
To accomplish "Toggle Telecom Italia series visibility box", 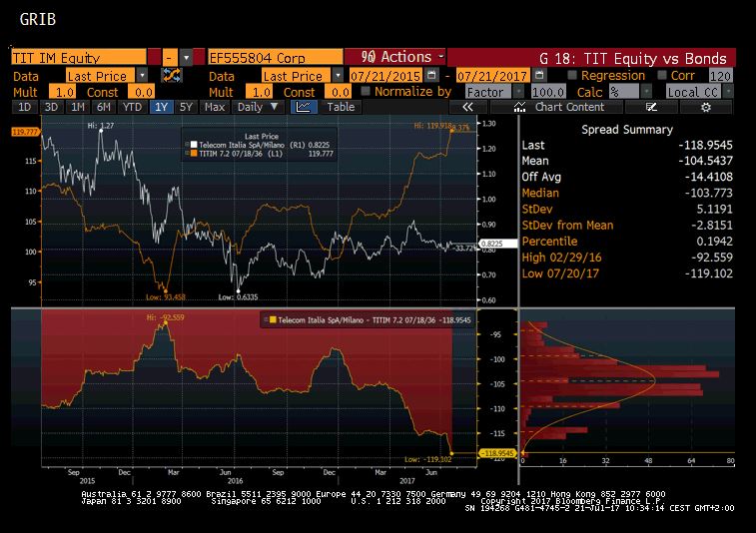I will 187,145.
